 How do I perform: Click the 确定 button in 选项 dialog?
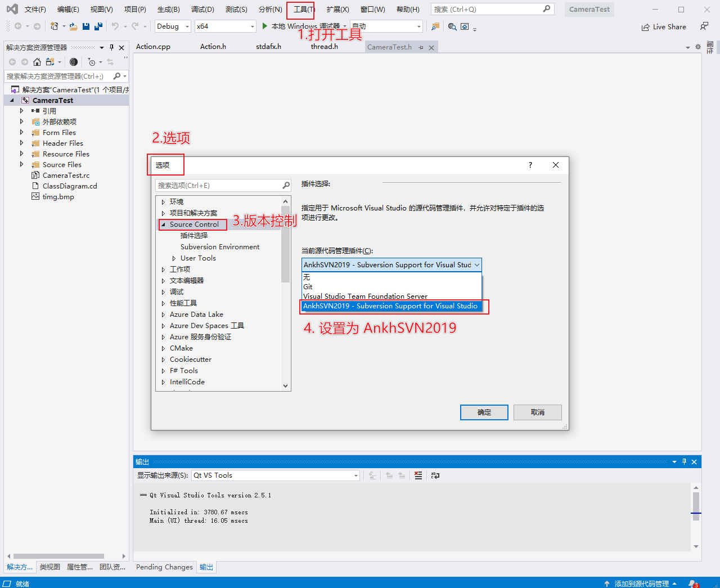click(484, 412)
